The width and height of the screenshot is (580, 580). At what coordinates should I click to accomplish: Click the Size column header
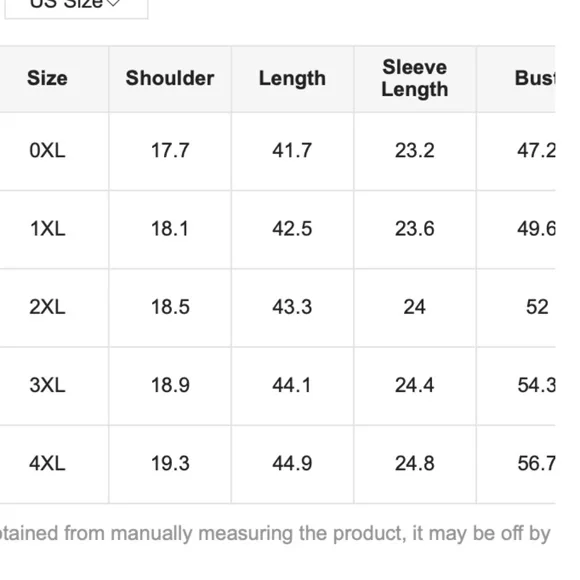pos(47,78)
